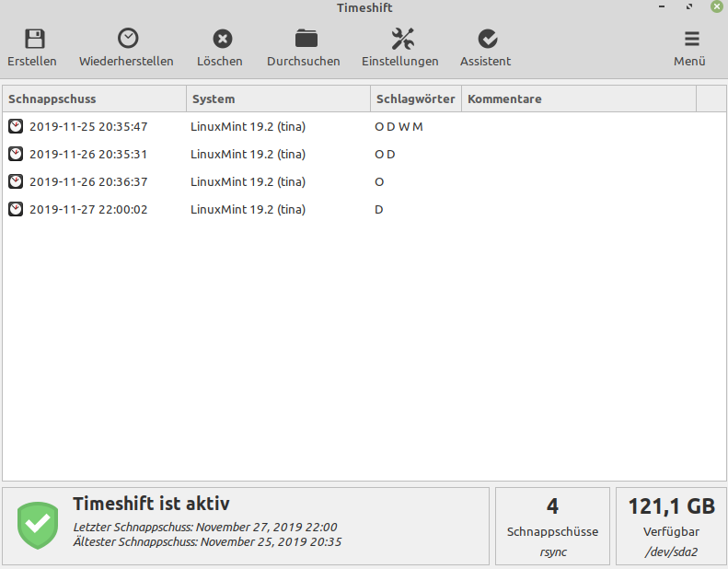
Task: Click the 'Verfügbar' label
Action: (x=671, y=532)
